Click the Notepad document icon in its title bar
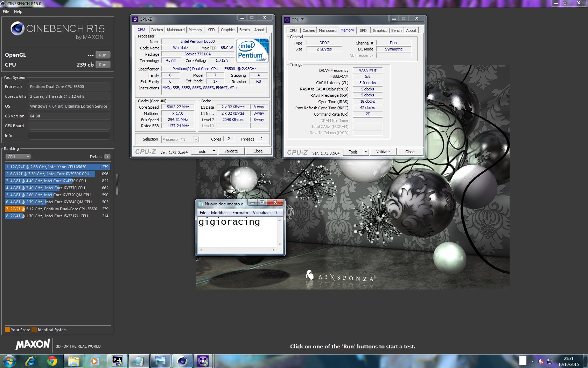This screenshot has height=368, width=588. point(200,204)
